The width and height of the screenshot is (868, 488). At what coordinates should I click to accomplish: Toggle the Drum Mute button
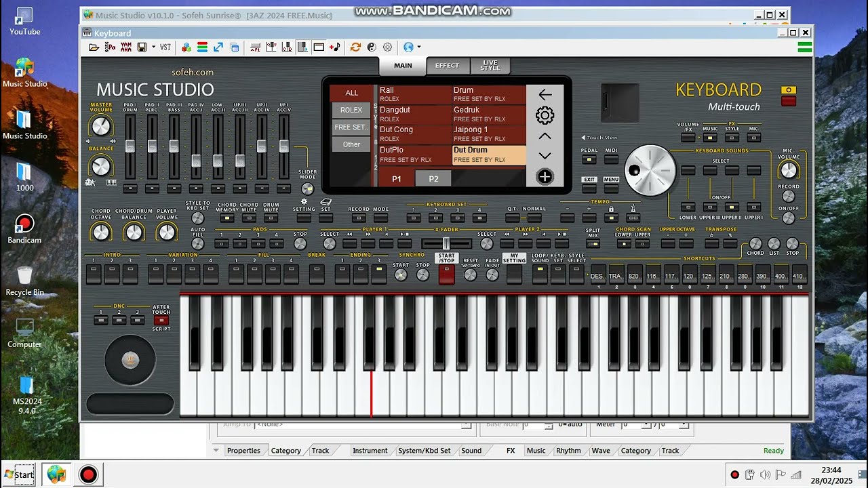[271, 218]
